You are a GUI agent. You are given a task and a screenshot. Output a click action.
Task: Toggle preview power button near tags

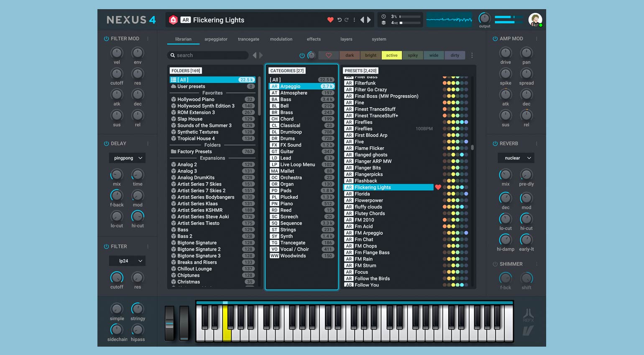click(x=302, y=55)
